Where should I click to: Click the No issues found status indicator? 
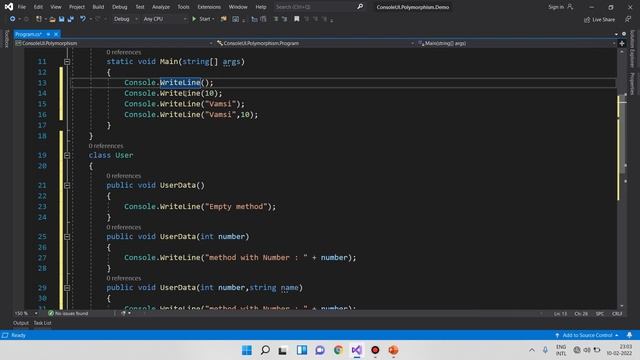click(x=68, y=313)
